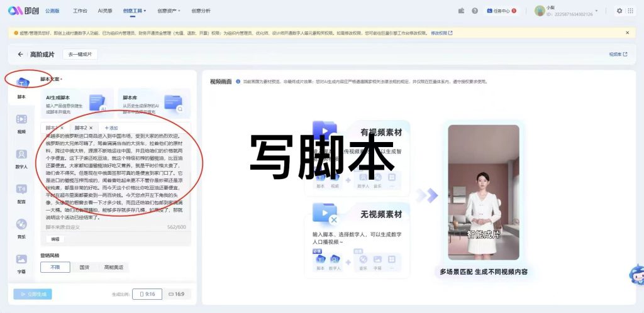Go back with the arrow beside 高阶成片

click(20, 54)
